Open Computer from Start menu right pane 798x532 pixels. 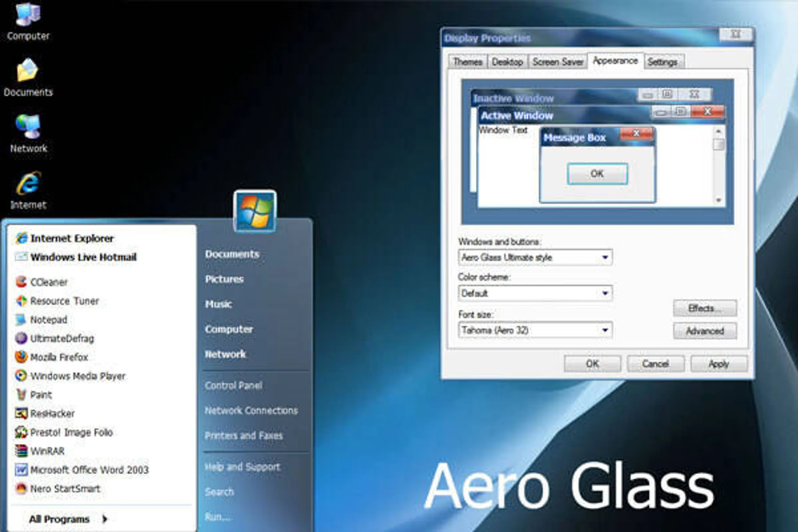pyautogui.click(x=229, y=329)
